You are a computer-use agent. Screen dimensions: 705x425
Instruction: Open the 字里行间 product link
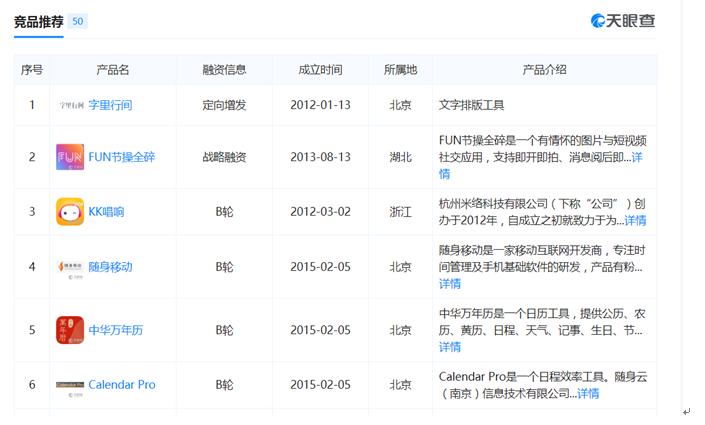(110, 105)
